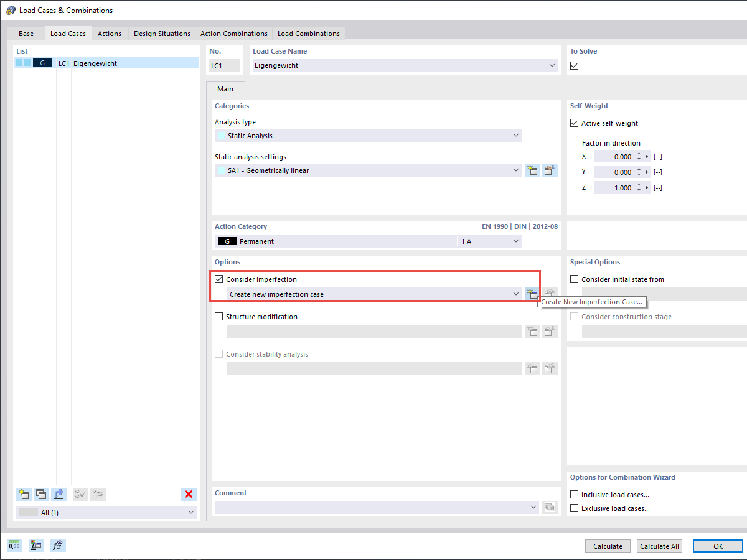The image size is (747, 560).
Task: Open the Load Combinations tab
Action: pos(309,34)
